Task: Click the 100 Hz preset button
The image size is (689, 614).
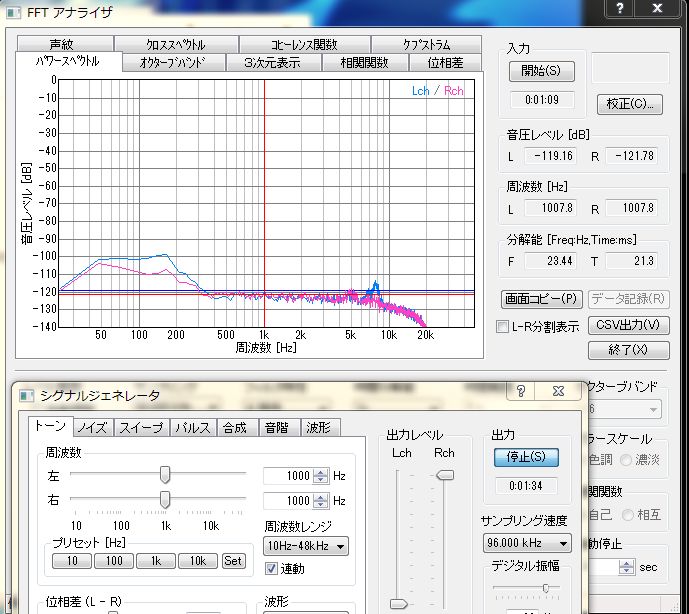Action: (114, 561)
